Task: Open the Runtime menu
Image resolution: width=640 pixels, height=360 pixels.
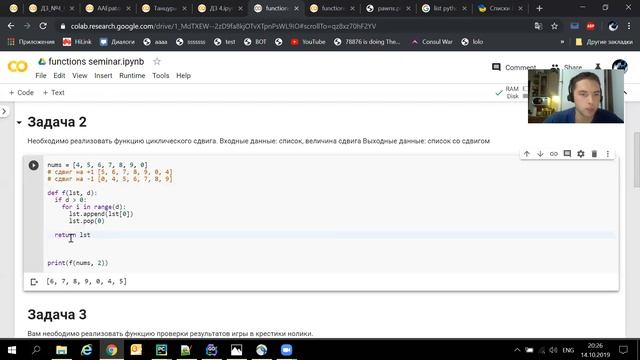Action: [x=132, y=76]
